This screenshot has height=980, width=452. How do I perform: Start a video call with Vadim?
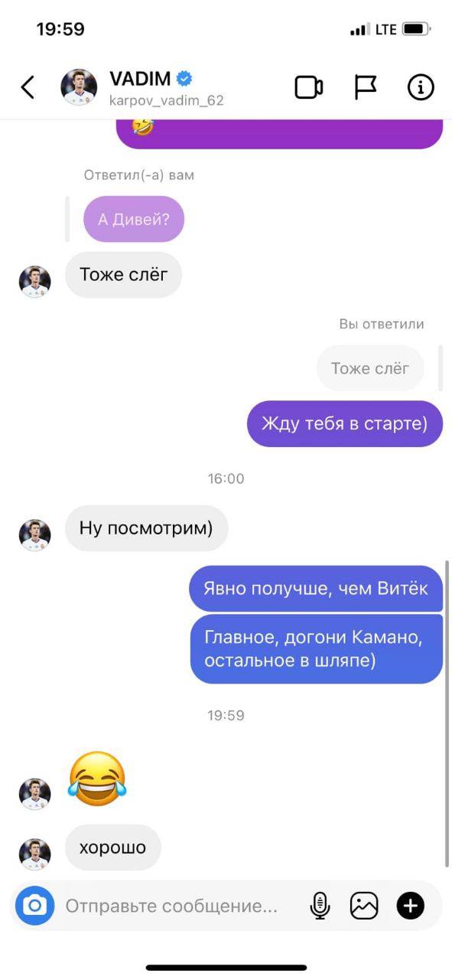pyautogui.click(x=309, y=87)
